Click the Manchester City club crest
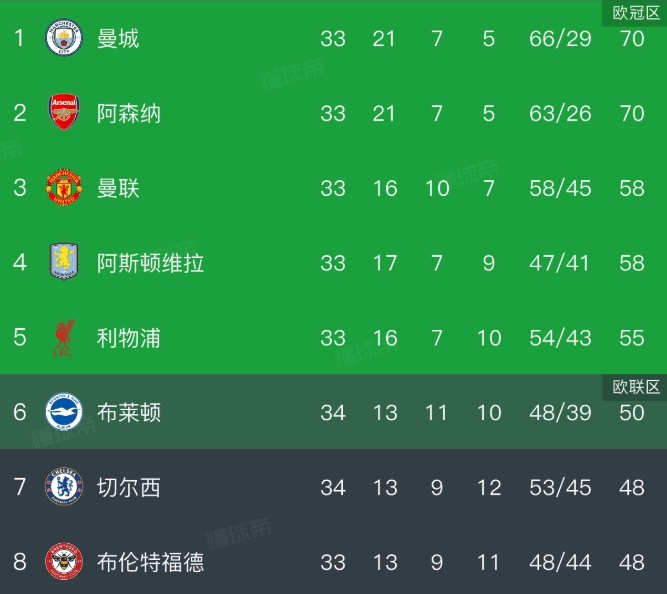The image size is (667, 594). (62, 39)
